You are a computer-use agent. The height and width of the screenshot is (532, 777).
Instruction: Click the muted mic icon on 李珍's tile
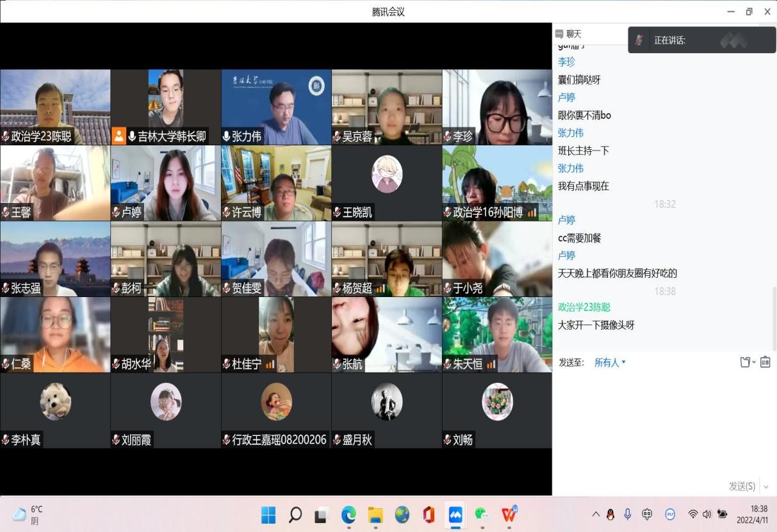point(447,136)
